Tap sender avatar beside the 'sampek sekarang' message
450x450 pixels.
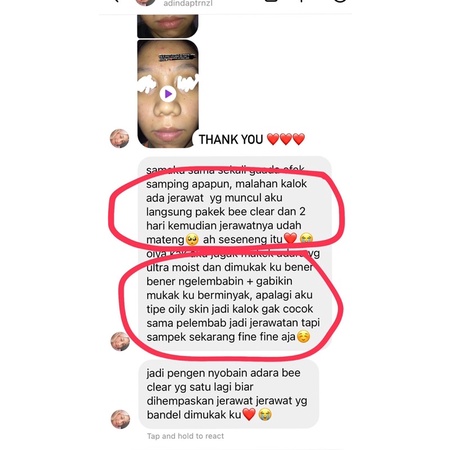120,341
